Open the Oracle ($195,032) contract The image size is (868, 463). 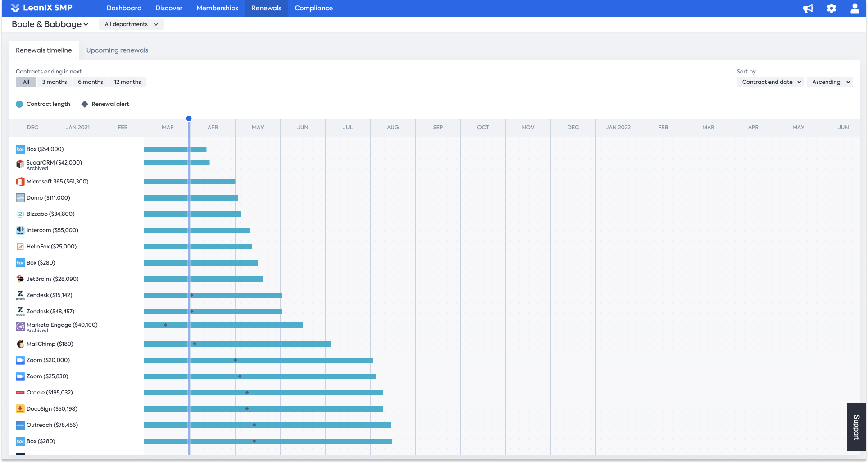50,393
